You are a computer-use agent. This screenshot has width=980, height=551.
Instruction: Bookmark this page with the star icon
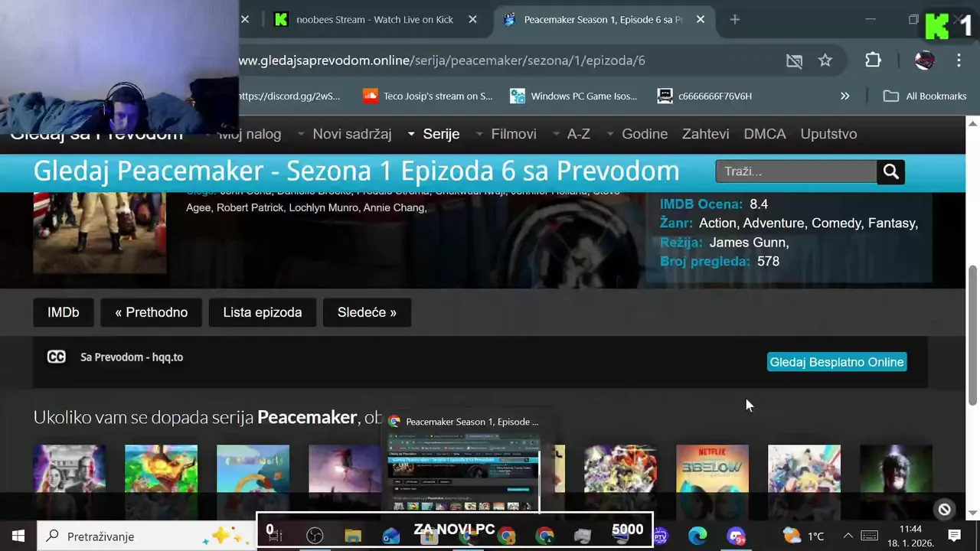[825, 60]
